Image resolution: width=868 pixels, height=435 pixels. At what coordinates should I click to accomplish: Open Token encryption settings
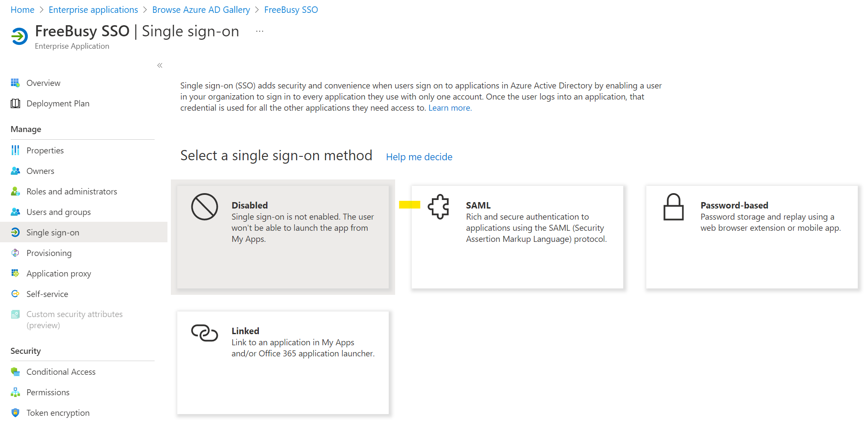coord(58,413)
